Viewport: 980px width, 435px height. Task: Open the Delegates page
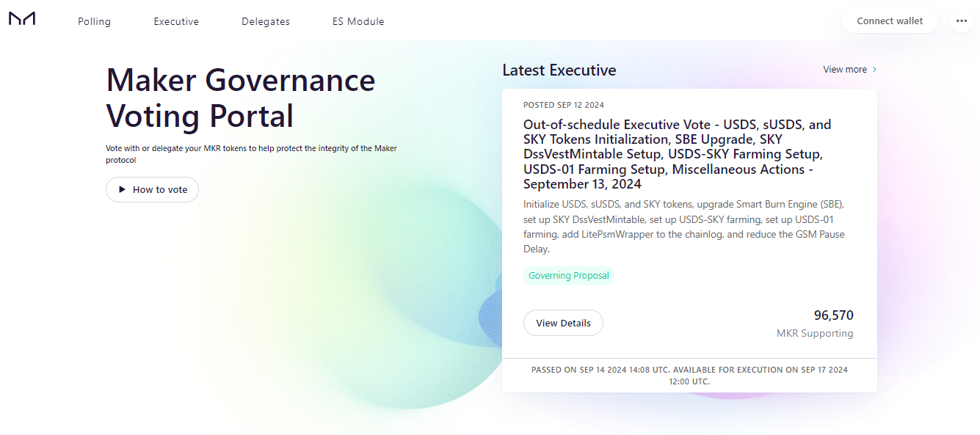pyautogui.click(x=266, y=22)
